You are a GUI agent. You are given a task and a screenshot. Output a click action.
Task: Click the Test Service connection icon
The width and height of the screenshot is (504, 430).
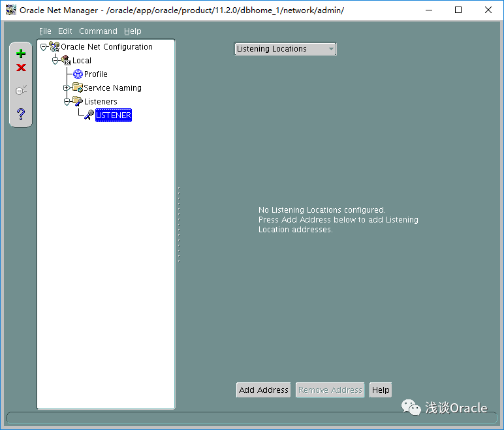21,90
